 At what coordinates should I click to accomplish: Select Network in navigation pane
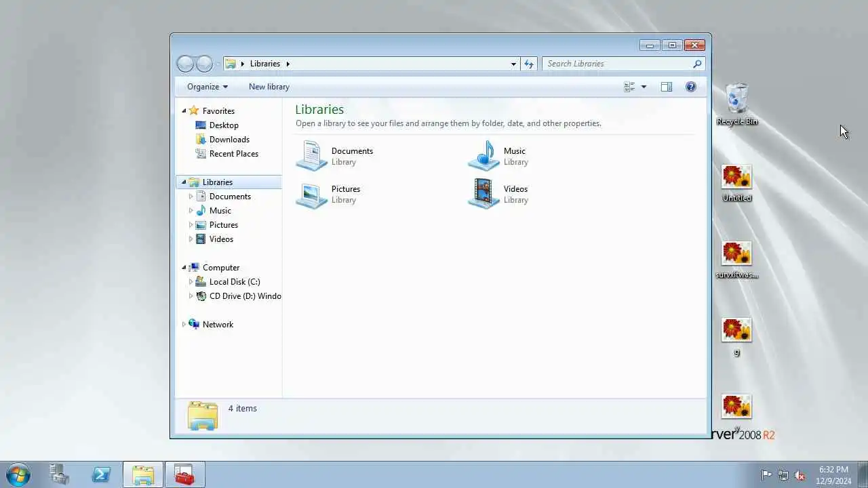(x=218, y=325)
